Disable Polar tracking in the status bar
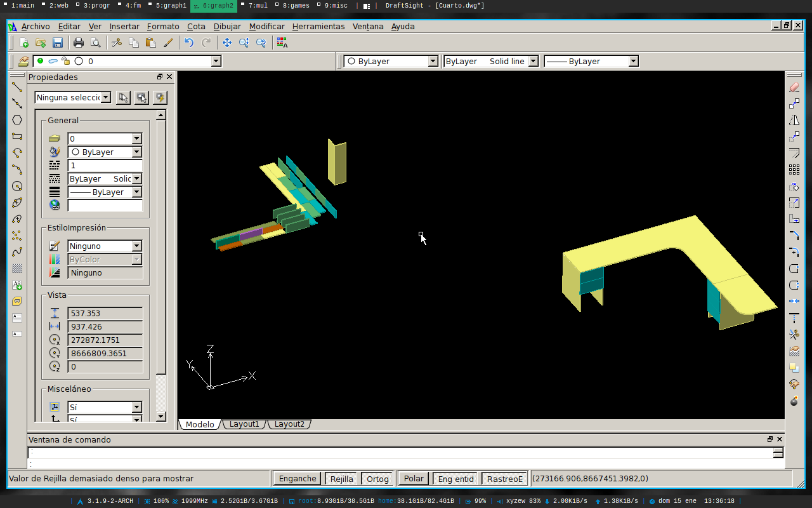The height and width of the screenshot is (508, 812). pyautogui.click(x=413, y=478)
